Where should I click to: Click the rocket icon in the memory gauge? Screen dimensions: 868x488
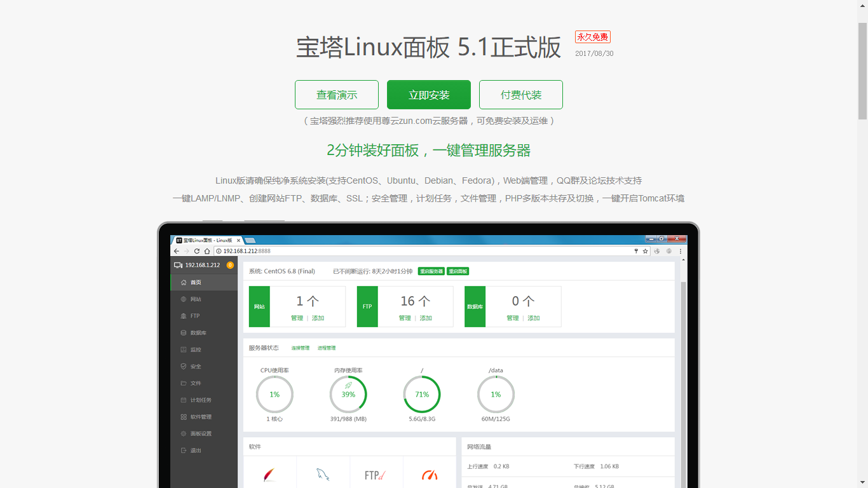coord(348,385)
